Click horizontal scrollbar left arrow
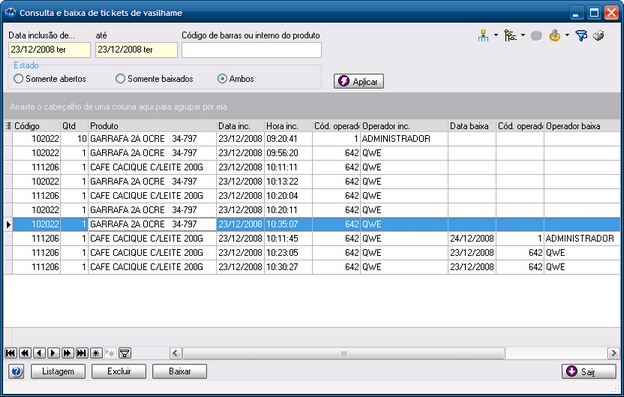This screenshot has height=397, width=624. pyautogui.click(x=176, y=353)
